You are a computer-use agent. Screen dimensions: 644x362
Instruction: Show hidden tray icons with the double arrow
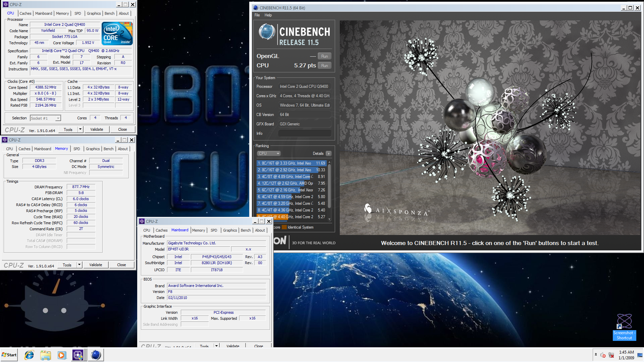[x=596, y=354]
